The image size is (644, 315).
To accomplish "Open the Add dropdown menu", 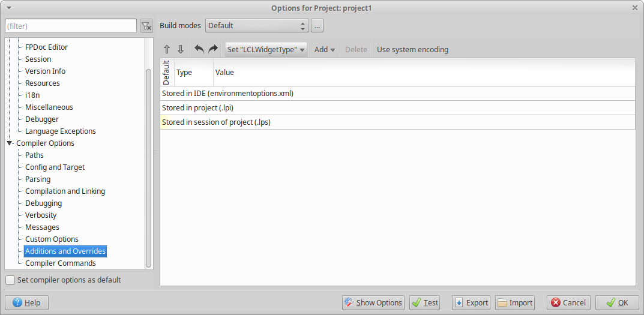I will pos(325,49).
